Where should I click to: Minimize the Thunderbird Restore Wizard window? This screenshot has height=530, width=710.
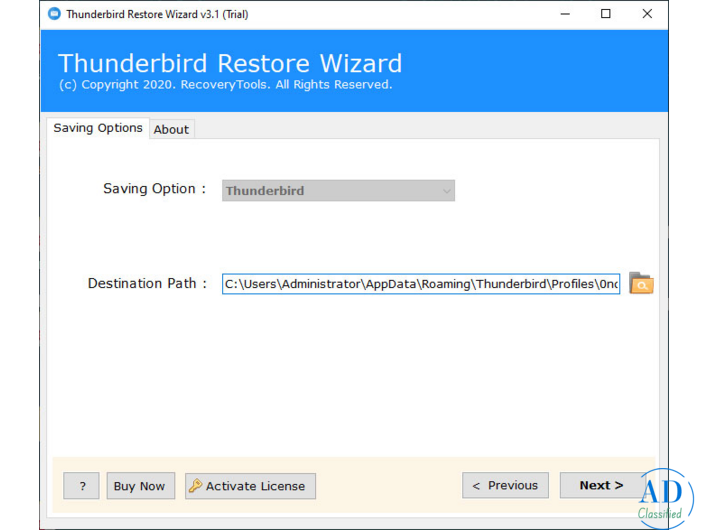(565, 14)
